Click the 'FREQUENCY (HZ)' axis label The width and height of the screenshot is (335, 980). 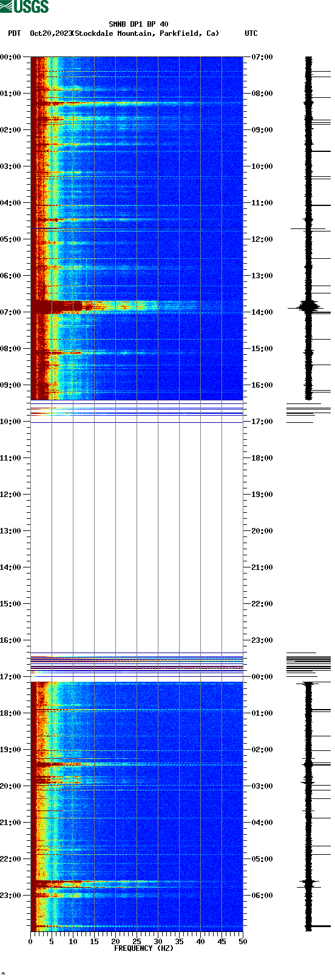click(x=144, y=948)
